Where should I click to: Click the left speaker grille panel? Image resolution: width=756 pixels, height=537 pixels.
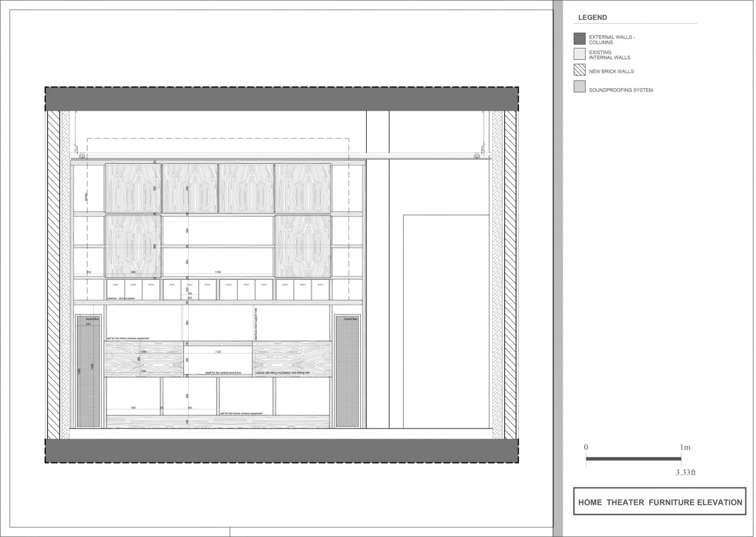pos(88,371)
